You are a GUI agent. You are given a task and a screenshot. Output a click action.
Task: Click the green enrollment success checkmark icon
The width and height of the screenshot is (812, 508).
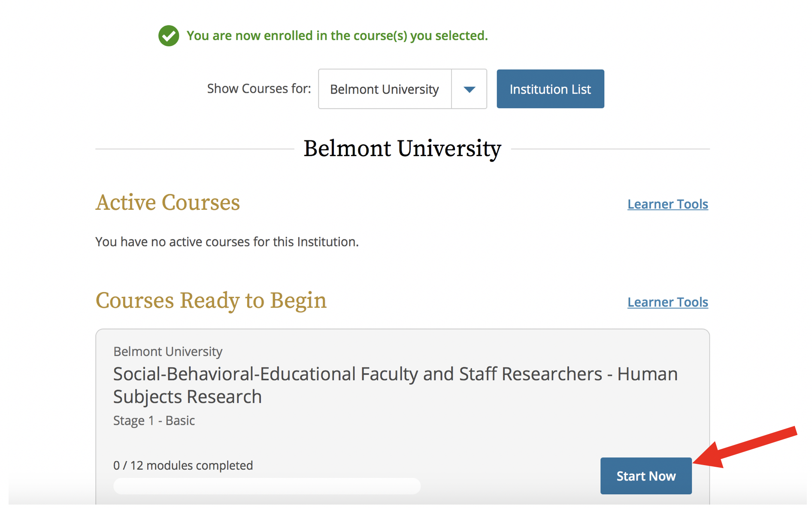click(168, 36)
